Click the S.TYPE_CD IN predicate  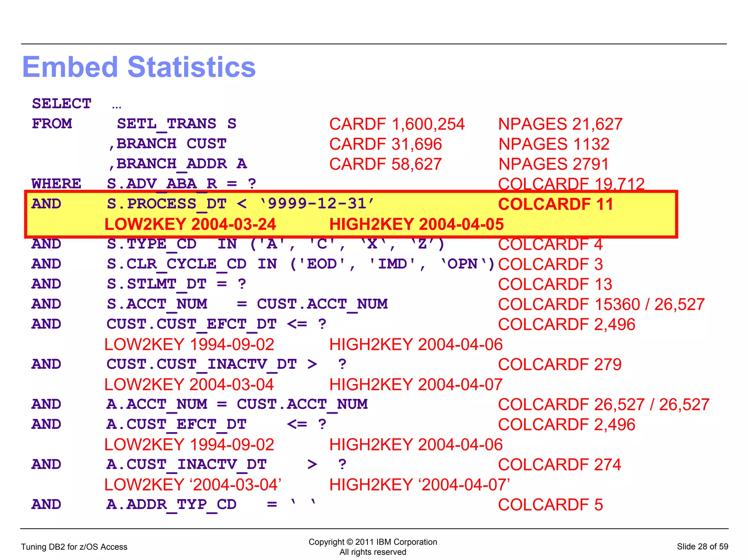click(x=276, y=244)
